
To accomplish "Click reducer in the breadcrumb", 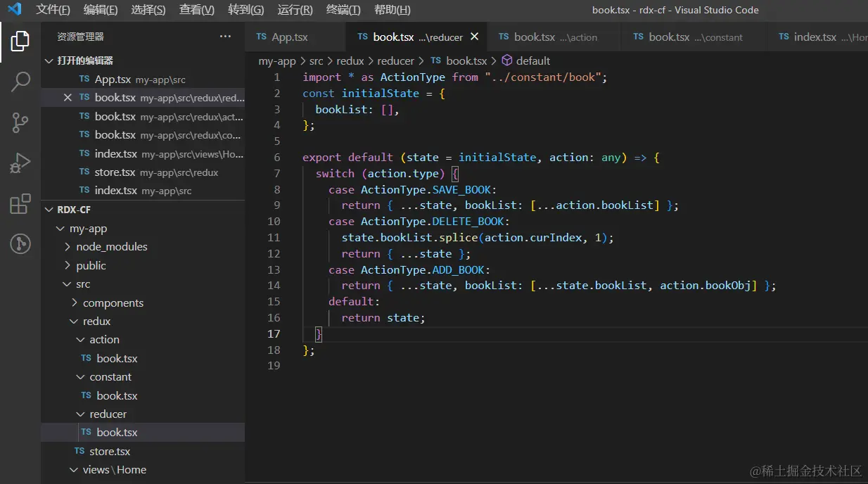I will [x=396, y=61].
